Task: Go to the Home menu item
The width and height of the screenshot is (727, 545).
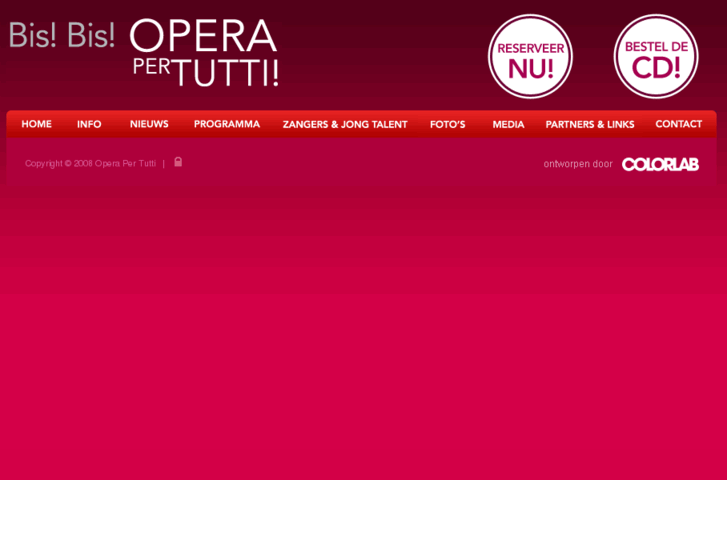Action: (37, 124)
